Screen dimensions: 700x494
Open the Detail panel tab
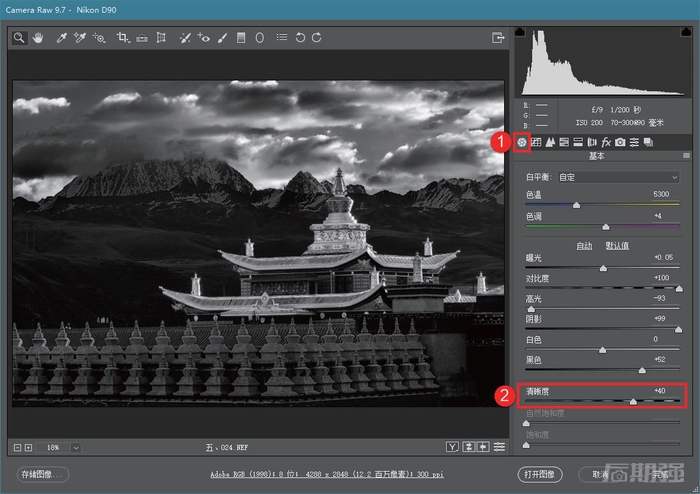click(x=550, y=142)
